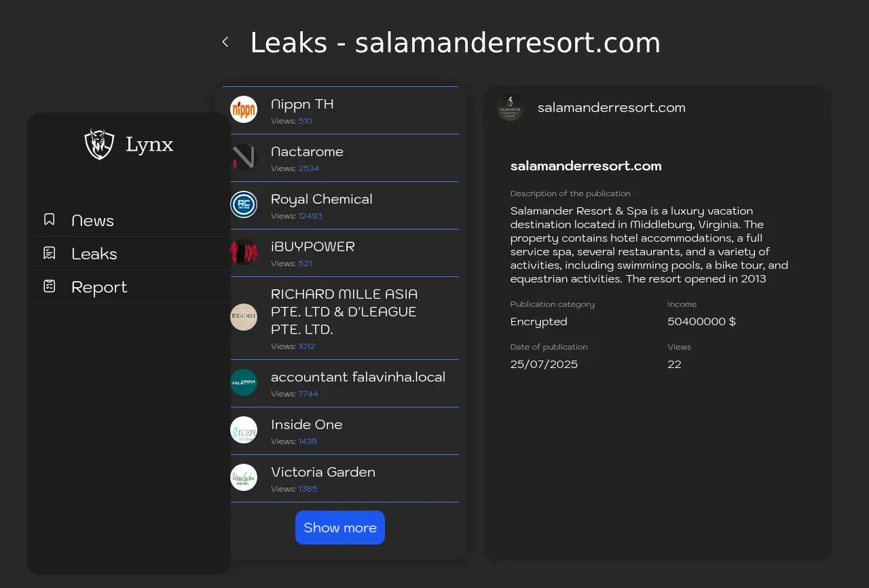Click the Report checklist icon
Viewport: 869px width, 588px height.
50,286
